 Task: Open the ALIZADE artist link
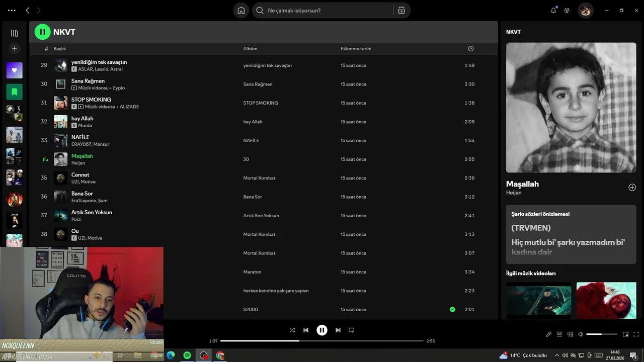coord(129,107)
